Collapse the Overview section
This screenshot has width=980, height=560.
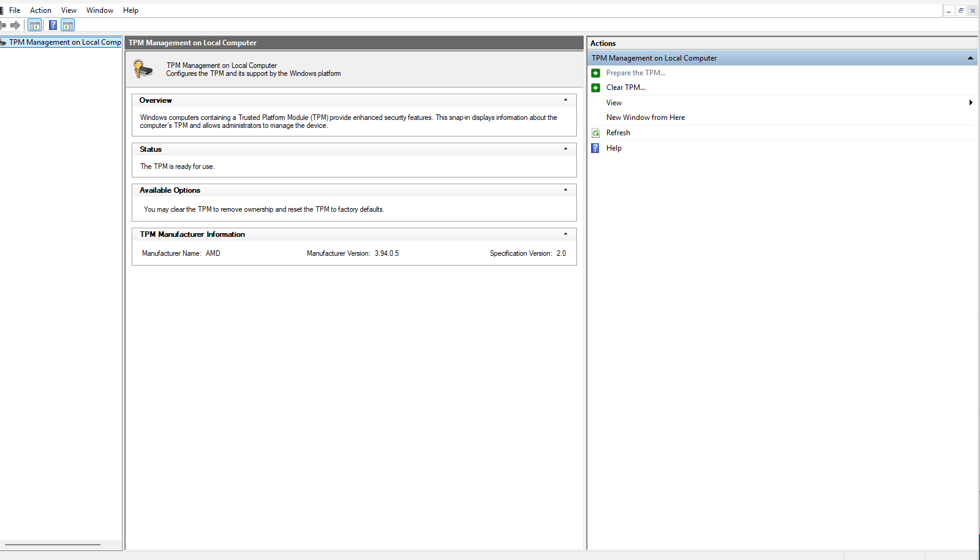coord(565,100)
